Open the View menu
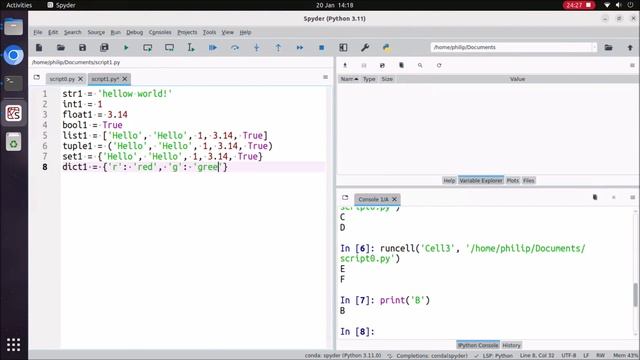640x360 pixels. [228, 32]
